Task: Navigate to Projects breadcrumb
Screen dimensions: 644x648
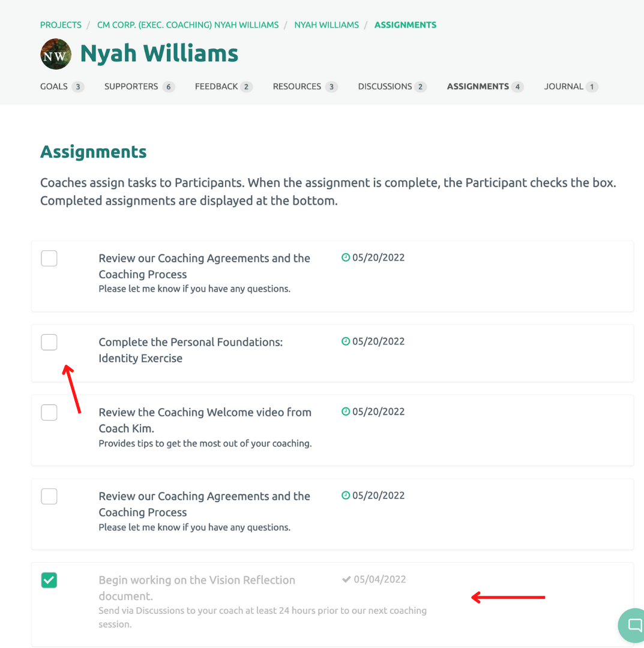Action: pyautogui.click(x=61, y=25)
